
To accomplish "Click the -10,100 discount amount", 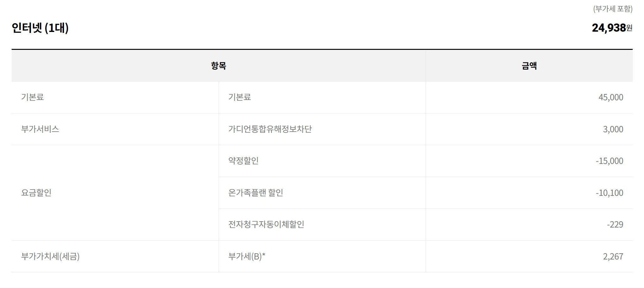I will pos(609,193).
